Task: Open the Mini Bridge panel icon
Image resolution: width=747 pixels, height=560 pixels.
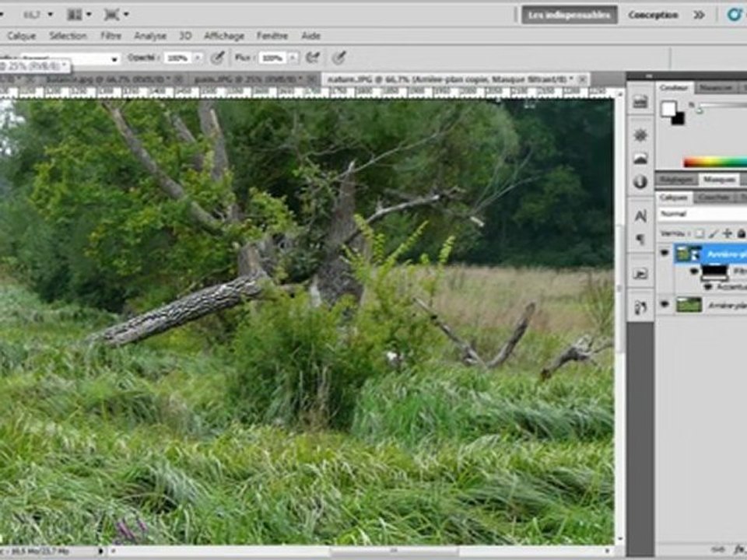Action: (640, 101)
